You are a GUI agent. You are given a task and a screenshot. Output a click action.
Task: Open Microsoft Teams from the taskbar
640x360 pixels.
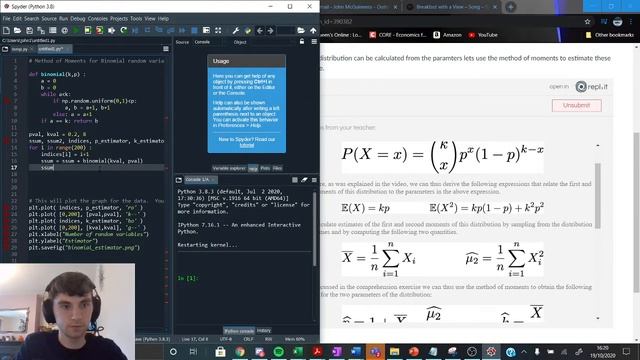[375, 351]
